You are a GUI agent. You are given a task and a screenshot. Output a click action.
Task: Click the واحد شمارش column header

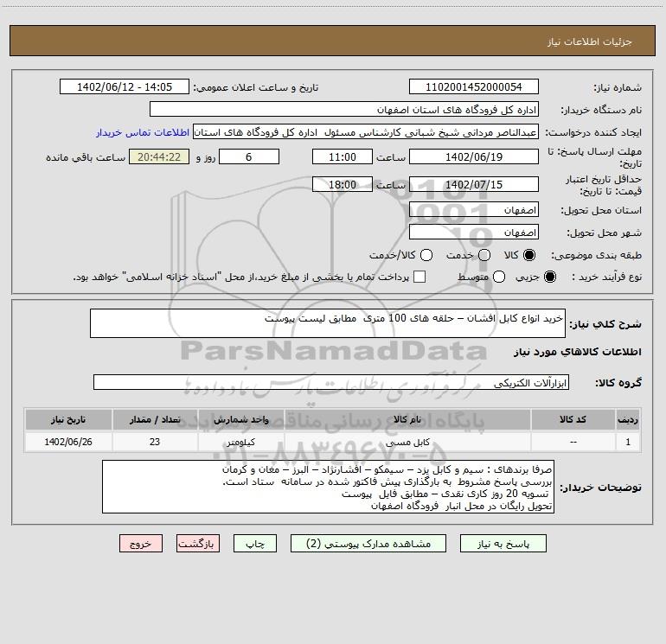pyautogui.click(x=240, y=419)
